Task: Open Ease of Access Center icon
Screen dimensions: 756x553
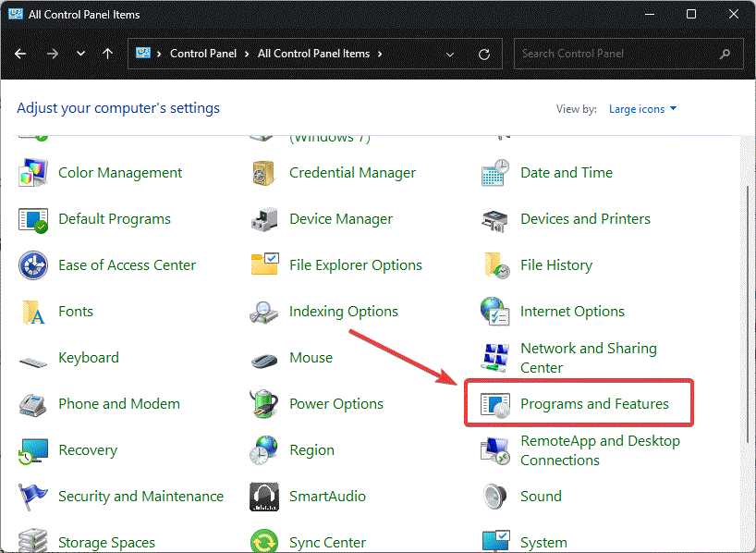Action: coord(32,264)
